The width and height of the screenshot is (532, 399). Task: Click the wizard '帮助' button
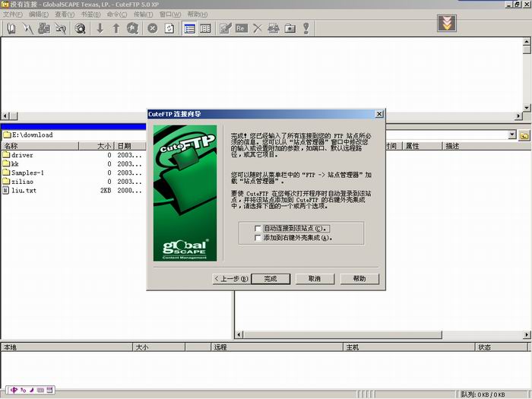(x=359, y=279)
